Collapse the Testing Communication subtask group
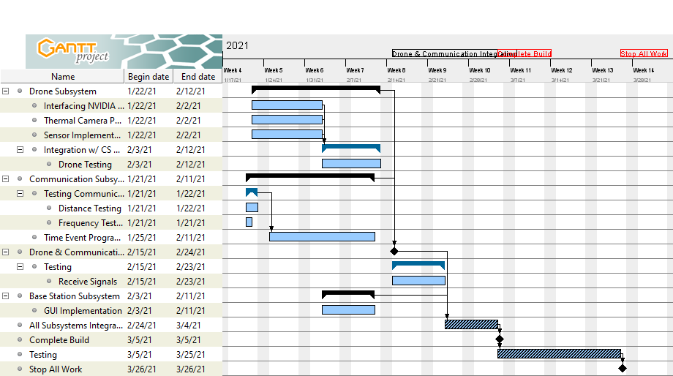Screen dimensions: 673x376 click(20, 194)
